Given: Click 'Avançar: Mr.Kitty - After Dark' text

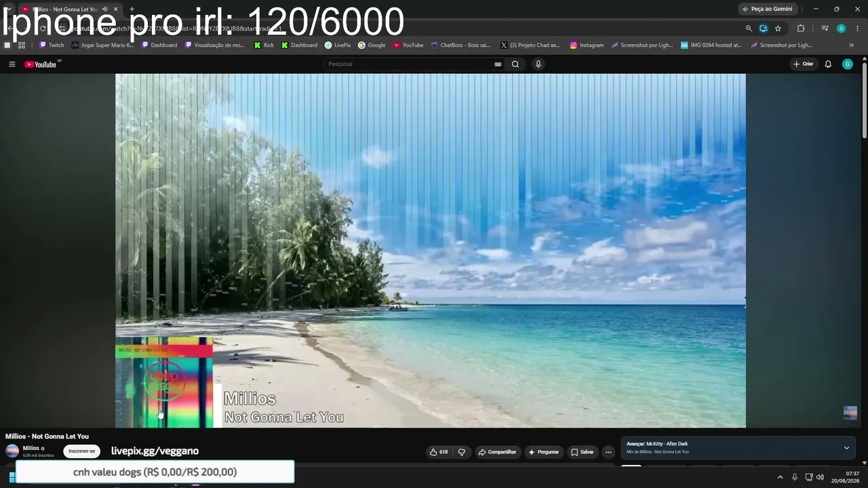Looking at the screenshot, I should [657, 444].
